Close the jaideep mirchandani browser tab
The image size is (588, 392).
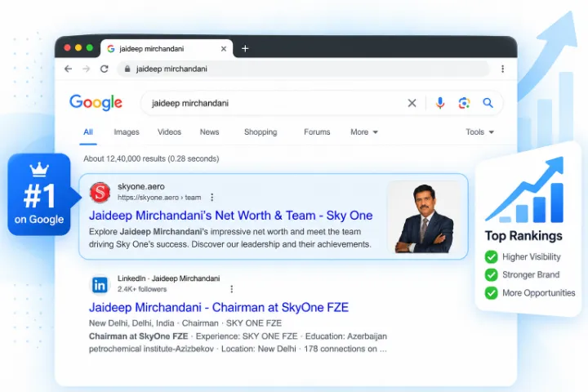point(224,49)
